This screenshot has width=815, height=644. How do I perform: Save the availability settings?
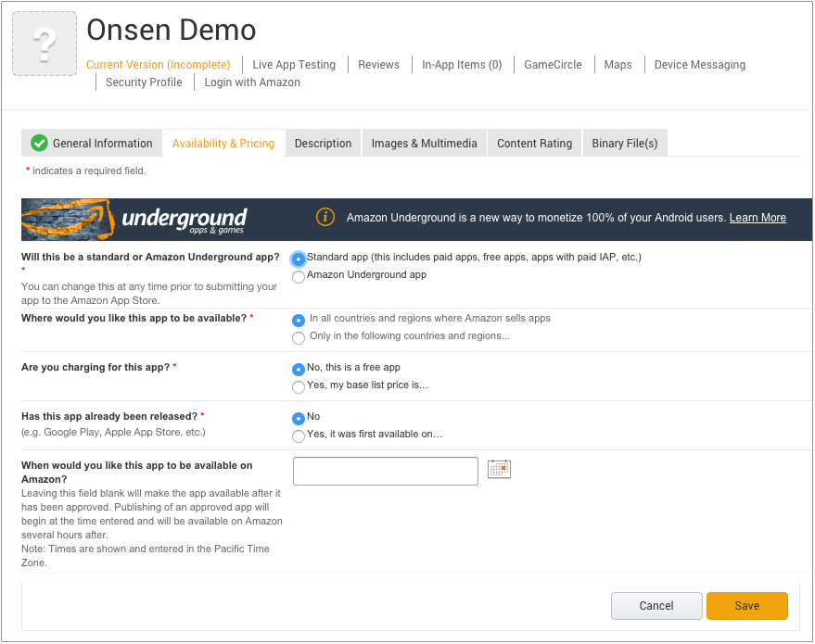(x=747, y=606)
